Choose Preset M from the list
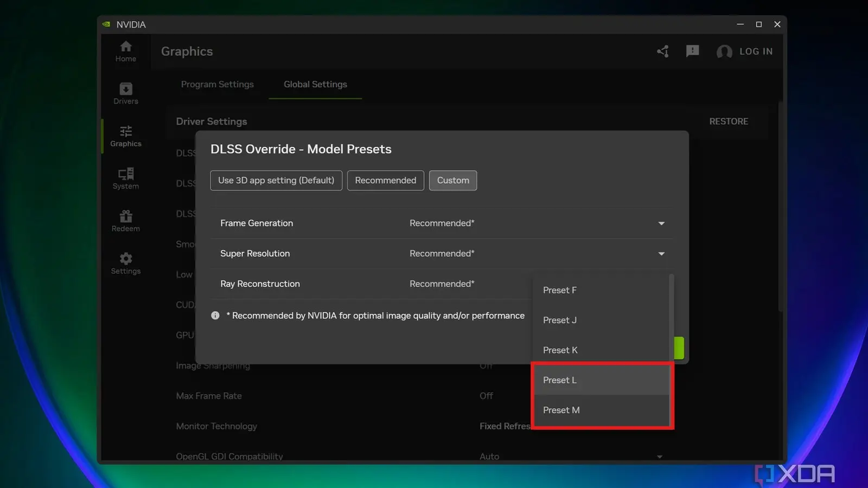 pos(601,410)
